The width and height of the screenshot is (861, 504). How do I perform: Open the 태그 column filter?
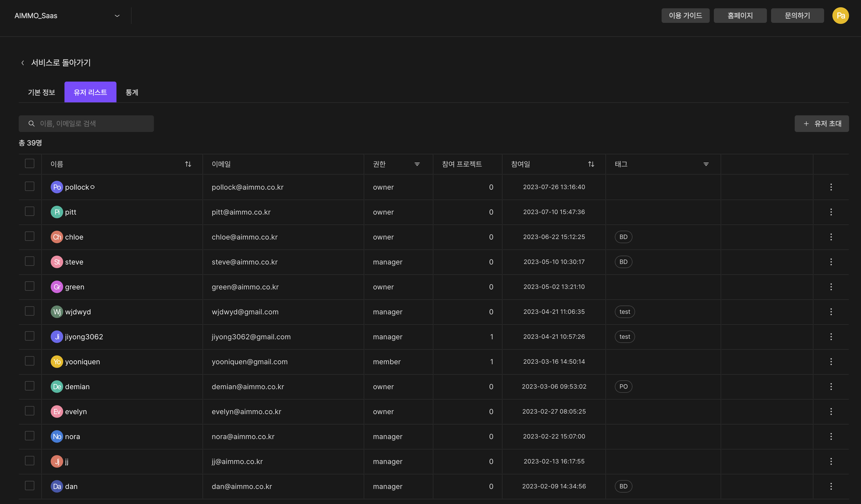(x=706, y=164)
